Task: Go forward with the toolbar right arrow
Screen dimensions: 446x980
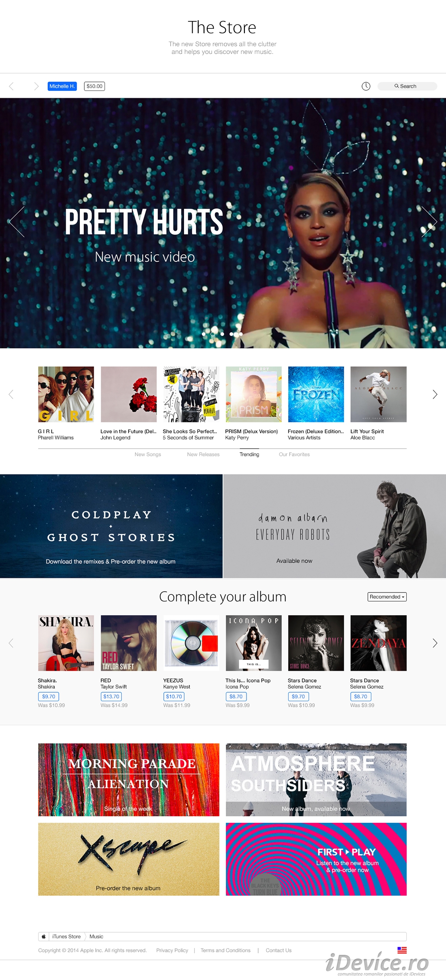Action: click(x=36, y=86)
